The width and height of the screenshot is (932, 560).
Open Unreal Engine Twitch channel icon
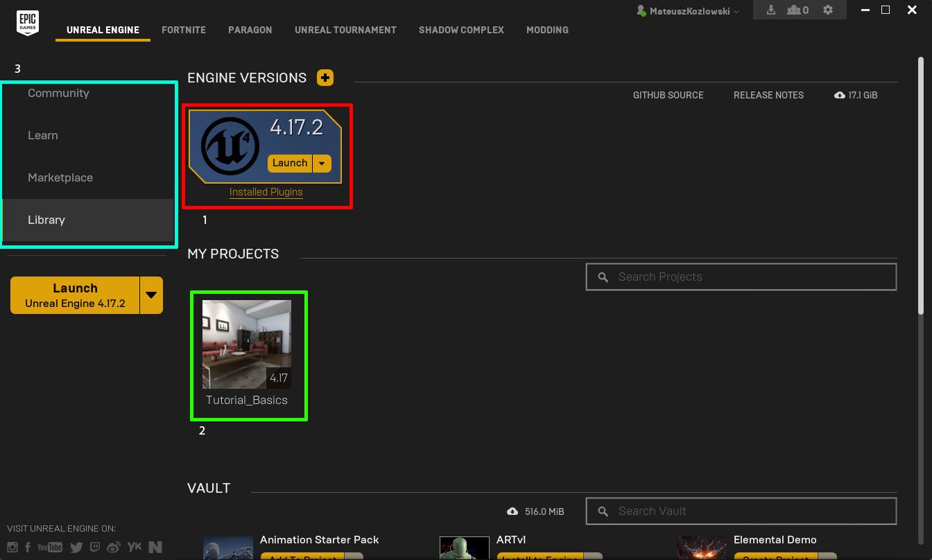95,547
